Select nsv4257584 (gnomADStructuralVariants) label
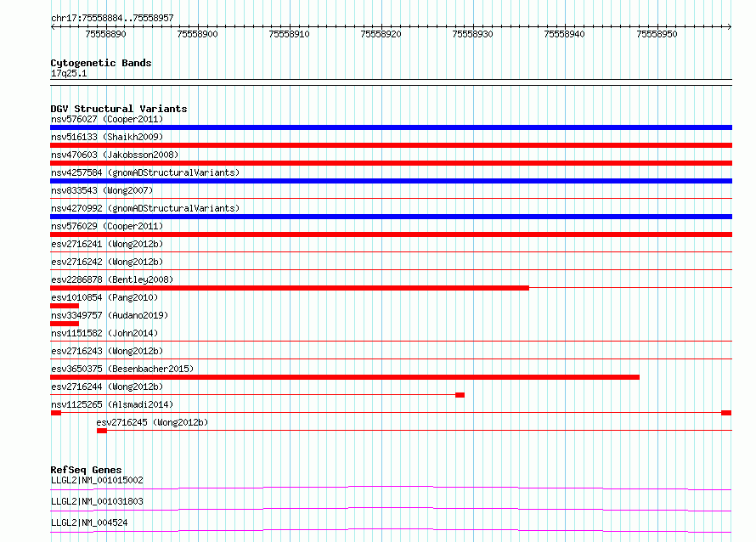Viewport: 756px width, 542px height. 145,172
